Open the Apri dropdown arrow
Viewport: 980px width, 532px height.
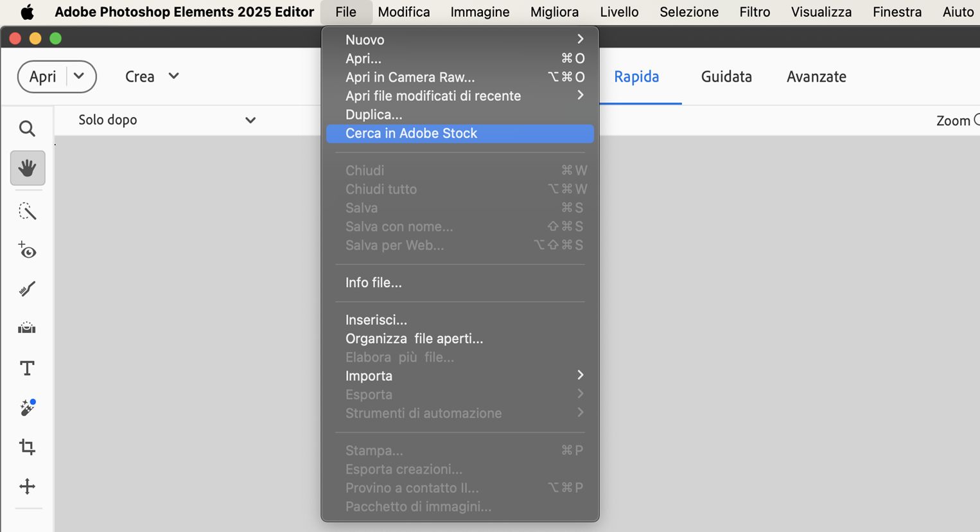(79, 76)
